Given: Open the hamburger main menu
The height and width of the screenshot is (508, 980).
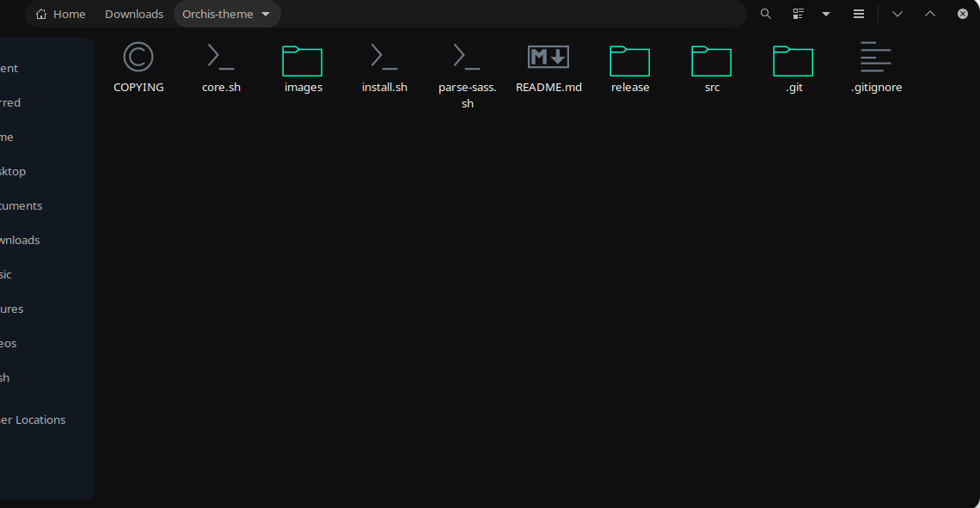Looking at the screenshot, I should [x=859, y=14].
